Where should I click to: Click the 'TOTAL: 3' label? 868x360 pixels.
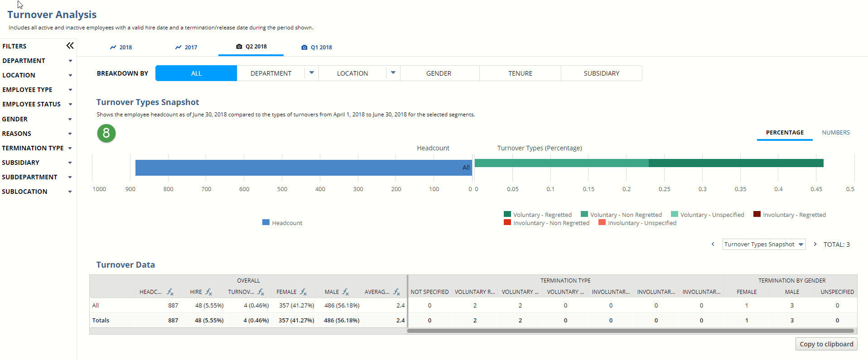pyautogui.click(x=836, y=245)
